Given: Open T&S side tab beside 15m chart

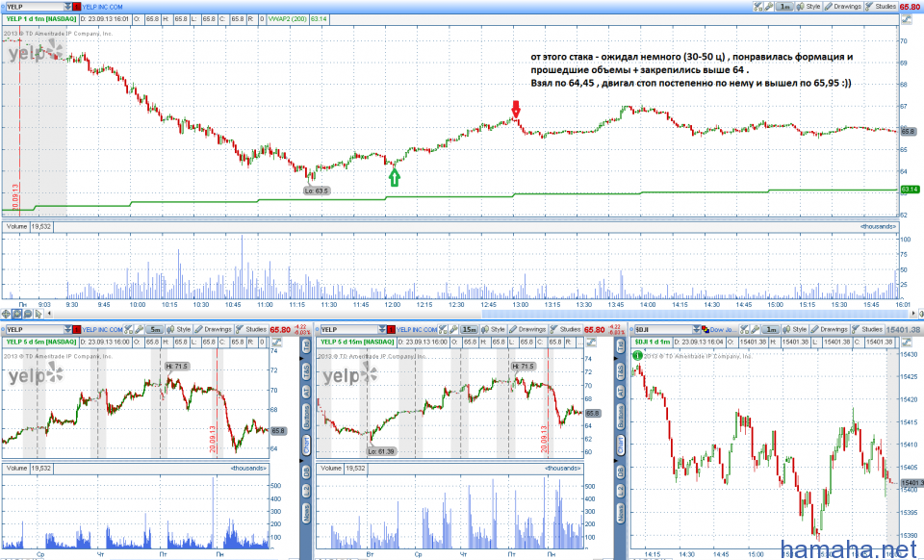Looking at the screenshot, I should 621,371.
